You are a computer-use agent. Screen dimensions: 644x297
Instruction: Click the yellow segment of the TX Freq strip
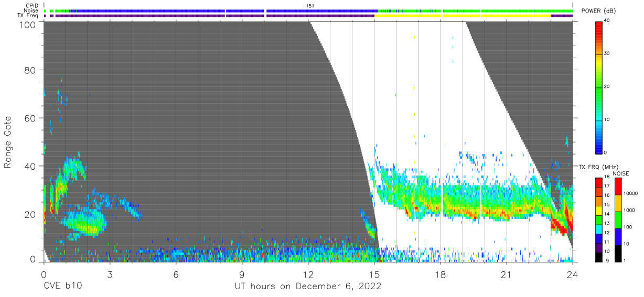pyautogui.click(x=463, y=16)
